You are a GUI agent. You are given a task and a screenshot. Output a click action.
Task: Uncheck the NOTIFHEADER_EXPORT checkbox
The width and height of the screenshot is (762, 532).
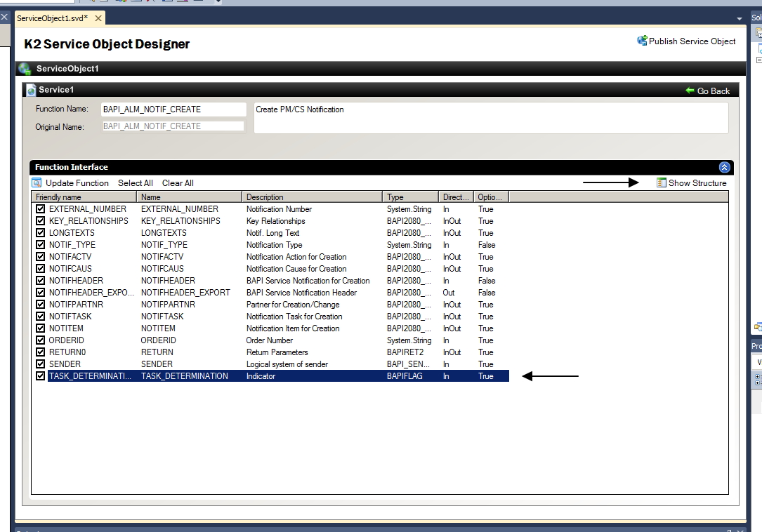(x=40, y=292)
